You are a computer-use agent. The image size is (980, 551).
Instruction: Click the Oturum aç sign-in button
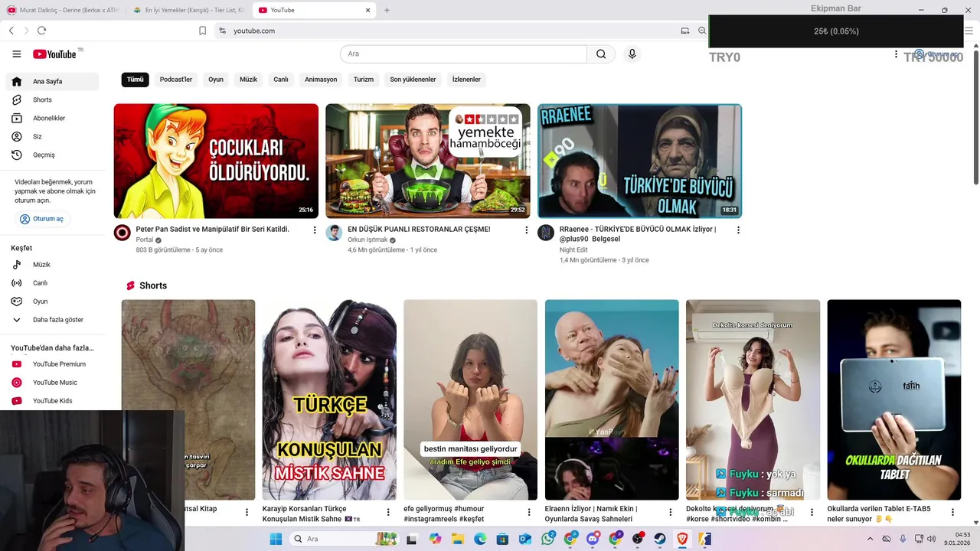coord(42,219)
